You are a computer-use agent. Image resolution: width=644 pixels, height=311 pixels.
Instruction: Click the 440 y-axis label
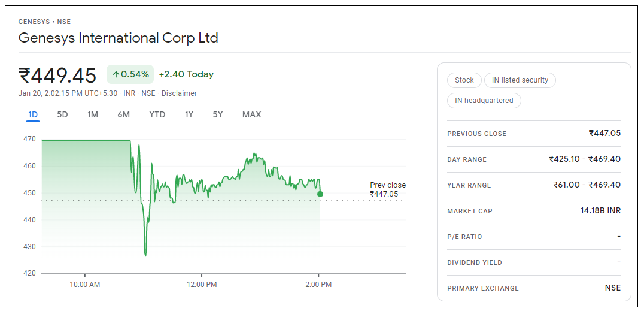[x=30, y=220]
